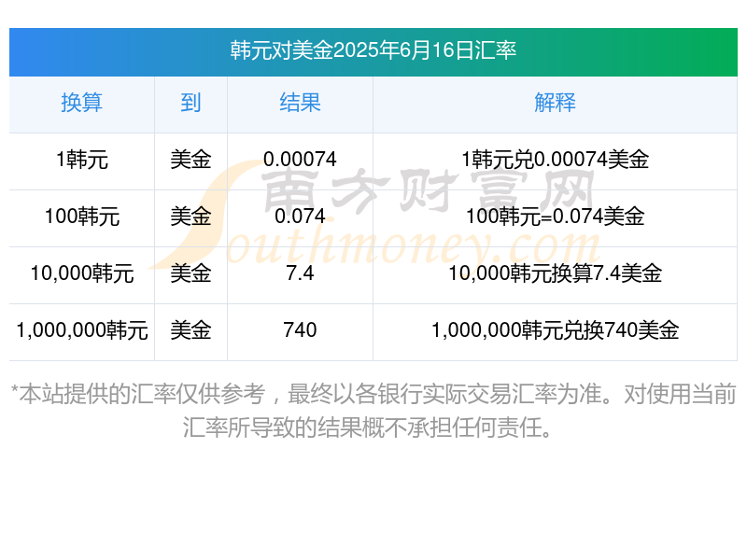
Task: Click the disclaimer line starting with *本站提供的汇率
Action: pyautogui.click(x=373, y=394)
